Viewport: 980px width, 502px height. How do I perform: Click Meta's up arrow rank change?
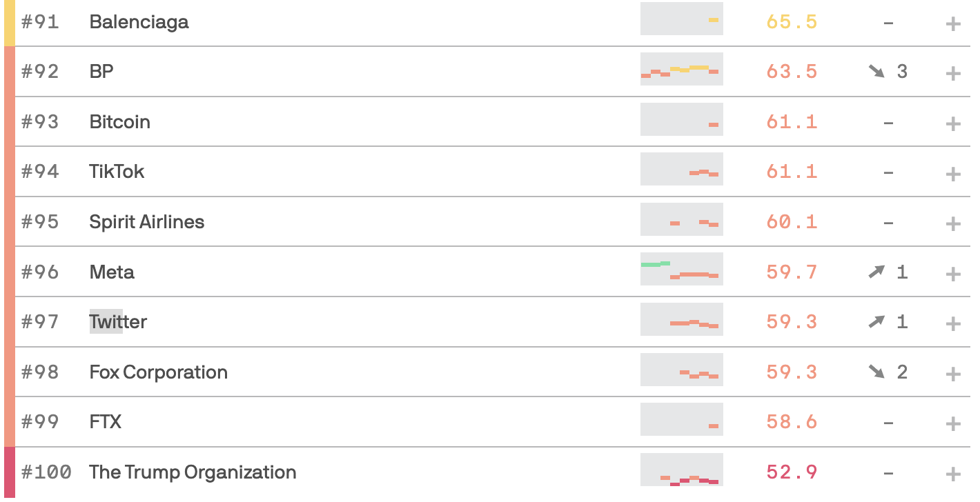click(876, 272)
